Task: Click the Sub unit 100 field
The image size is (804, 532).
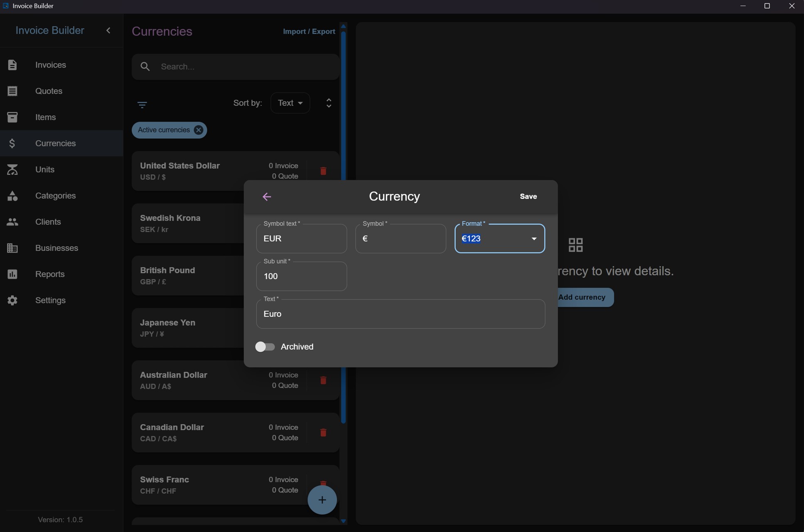Action: (x=302, y=276)
